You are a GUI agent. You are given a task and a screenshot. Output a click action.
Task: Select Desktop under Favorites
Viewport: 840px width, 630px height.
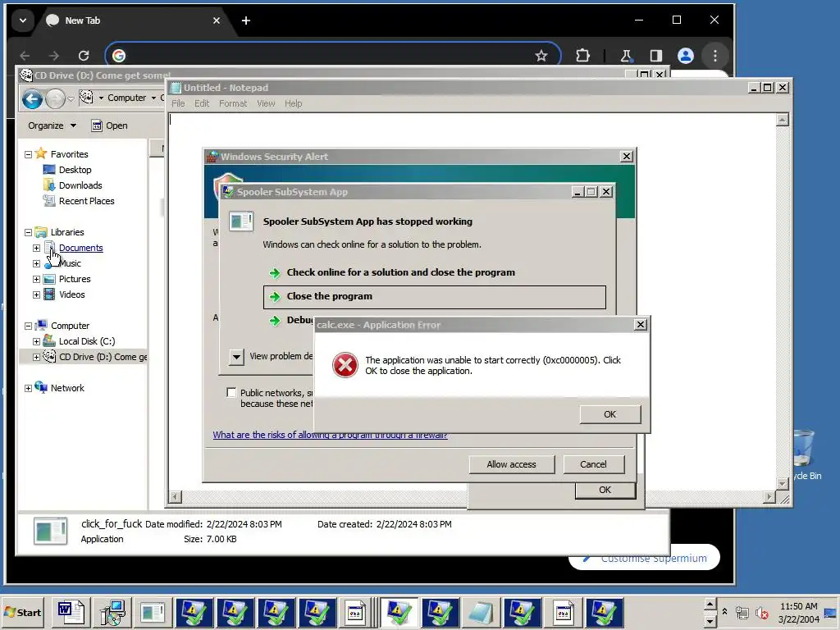click(x=75, y=170)
